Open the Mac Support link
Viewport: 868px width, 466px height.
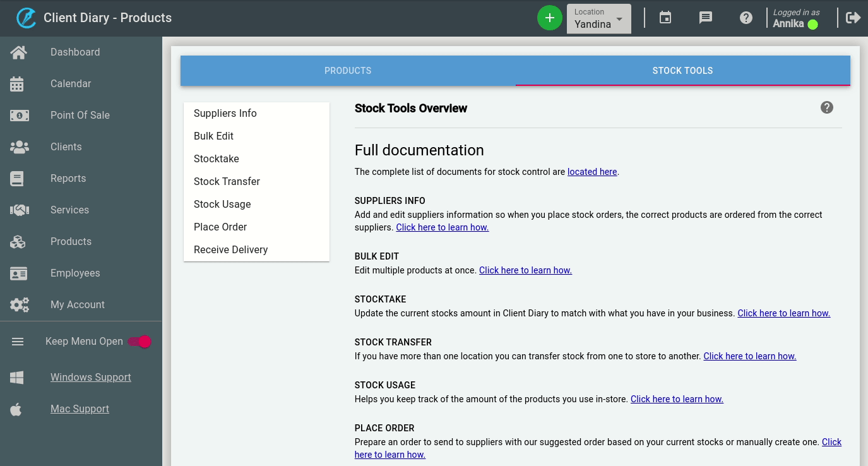[x=80, y=409]
